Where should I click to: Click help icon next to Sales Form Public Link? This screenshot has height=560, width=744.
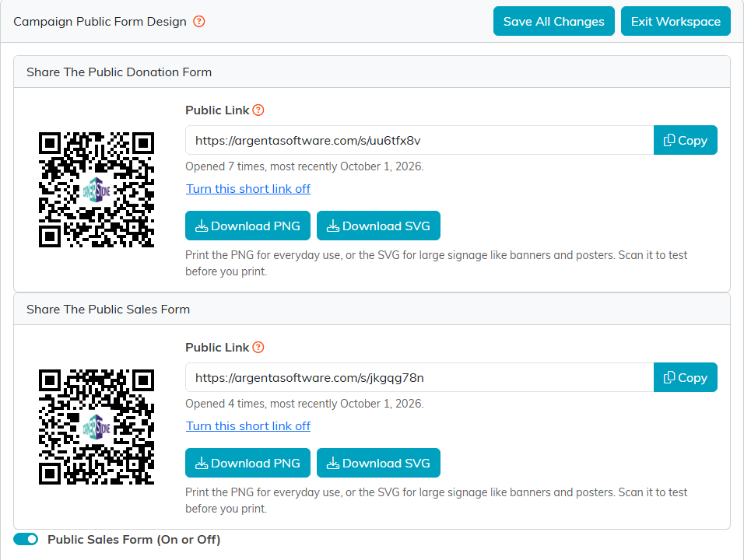[x=258, y=348]
